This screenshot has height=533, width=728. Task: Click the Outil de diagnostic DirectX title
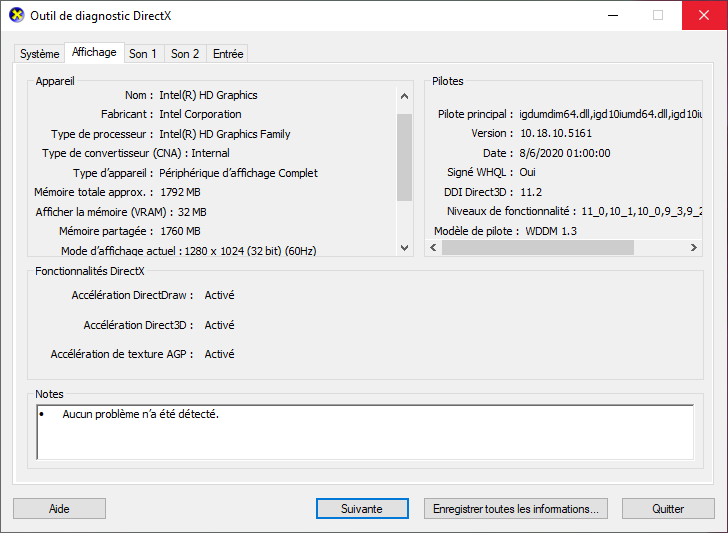click(101, 16)
